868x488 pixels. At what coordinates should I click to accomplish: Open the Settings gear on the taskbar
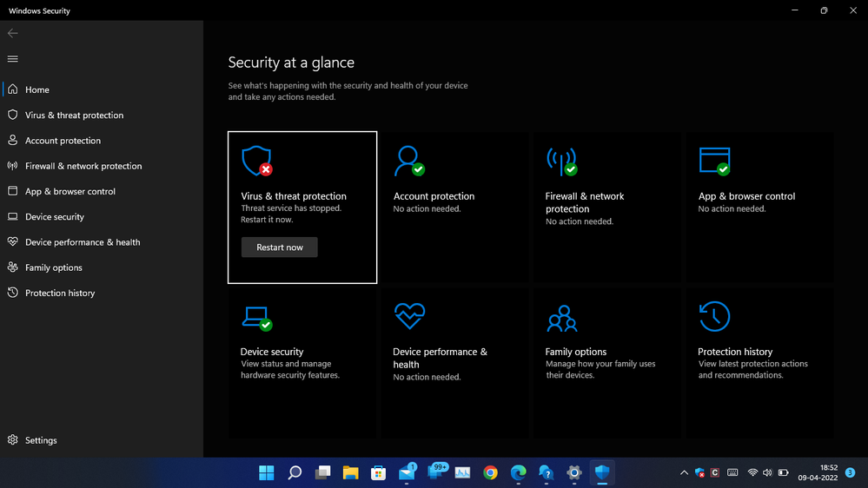click(574, 472)
